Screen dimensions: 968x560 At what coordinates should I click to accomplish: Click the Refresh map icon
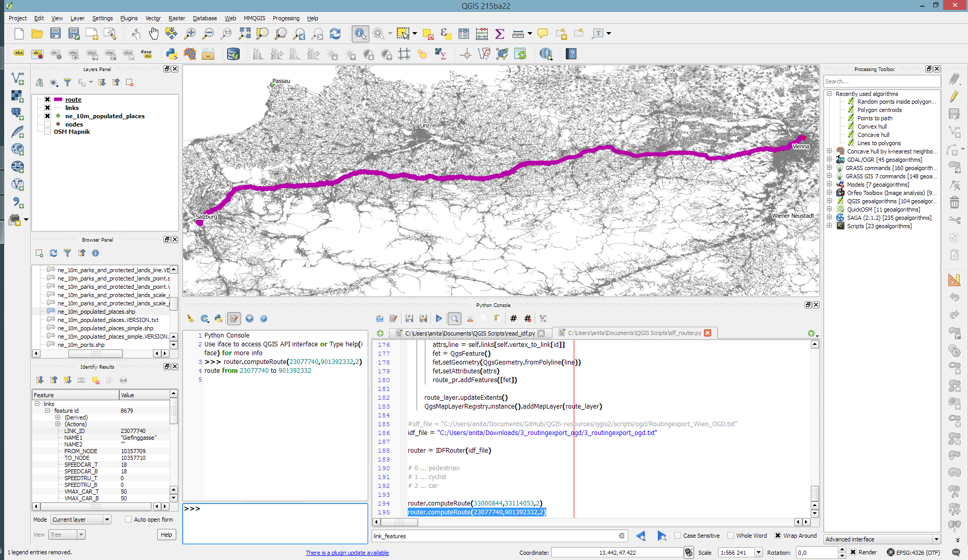click(335, 34)
